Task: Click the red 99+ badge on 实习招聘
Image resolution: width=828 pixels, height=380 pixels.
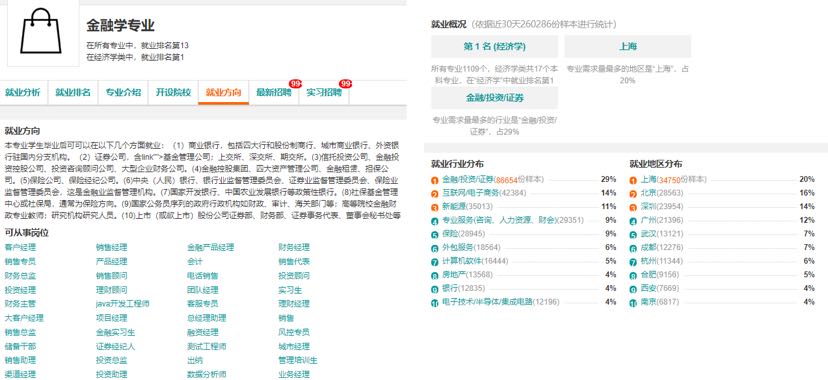Action: [x=346, y=84]
